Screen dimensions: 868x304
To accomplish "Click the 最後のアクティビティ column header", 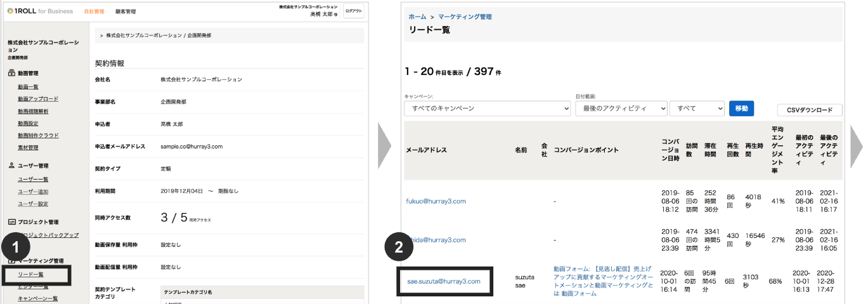I will click(x=828, y=150).
